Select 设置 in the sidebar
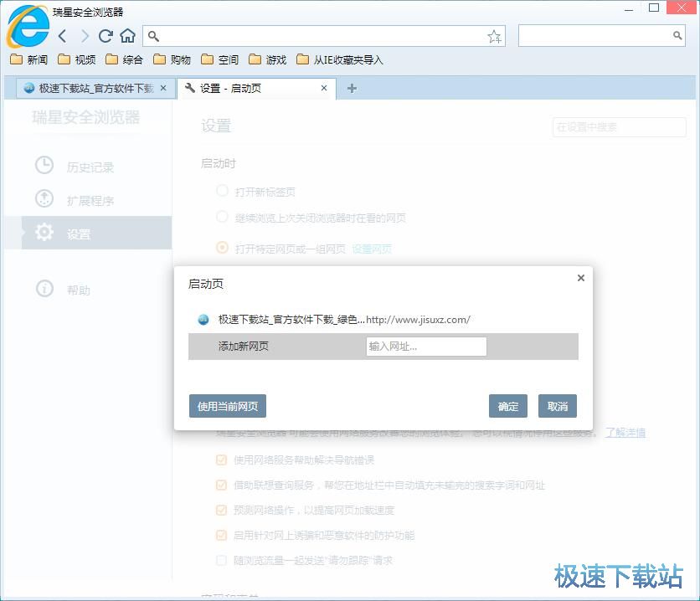 [96, 233]
